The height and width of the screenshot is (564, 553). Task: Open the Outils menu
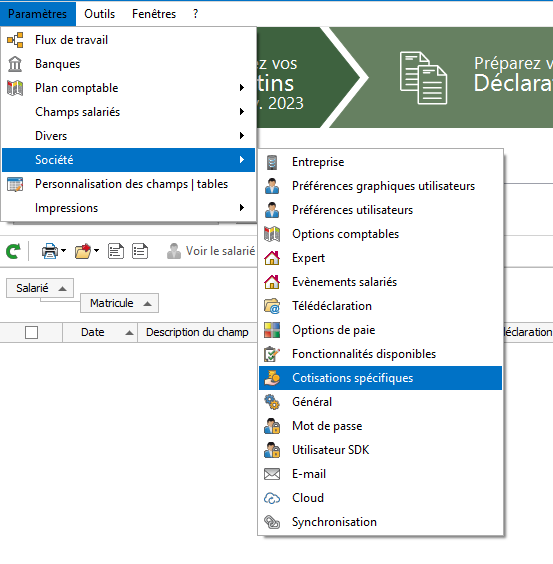(100, 14)
